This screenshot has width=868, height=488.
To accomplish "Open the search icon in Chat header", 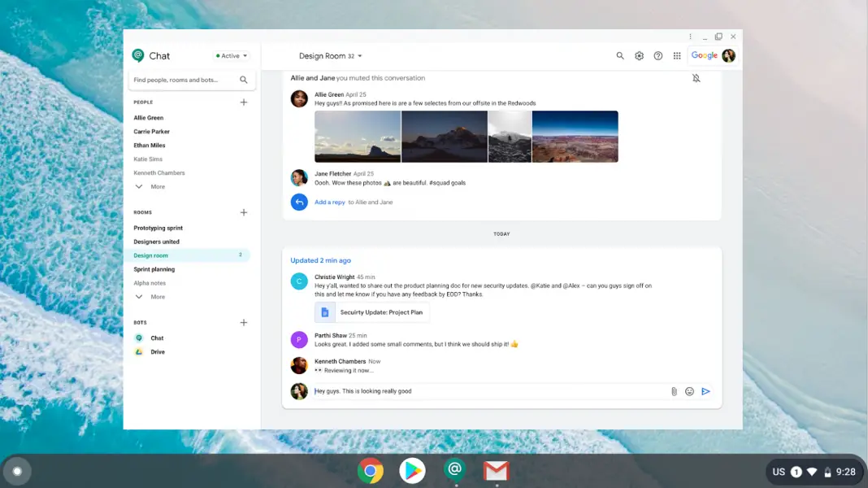I will coord(620,55).
